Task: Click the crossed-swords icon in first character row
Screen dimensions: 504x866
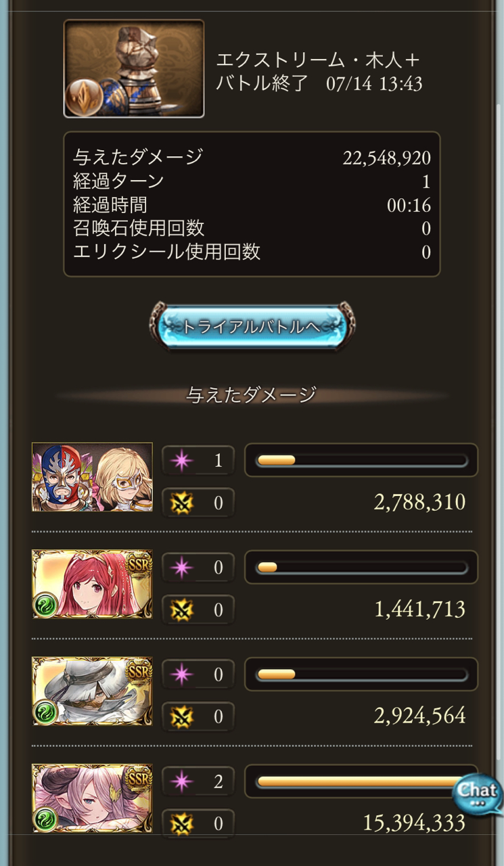Action: point(183,503)
